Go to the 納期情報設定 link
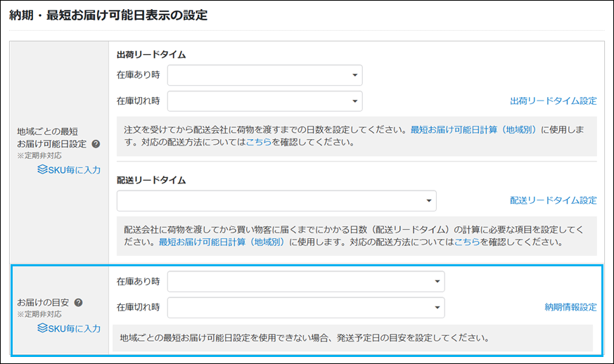Screen dimensions: 614x364 tap(570, 307)
